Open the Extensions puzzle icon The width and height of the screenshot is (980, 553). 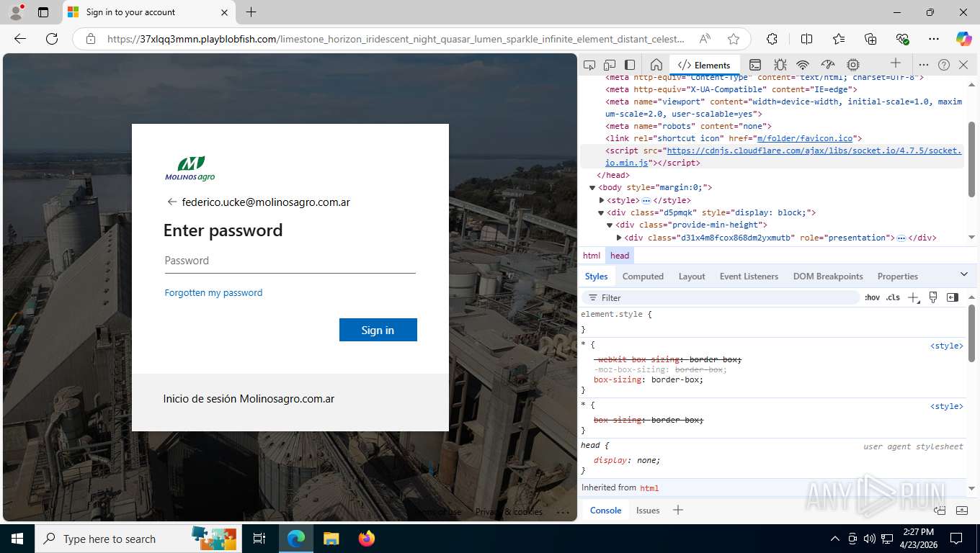point(772,39)
